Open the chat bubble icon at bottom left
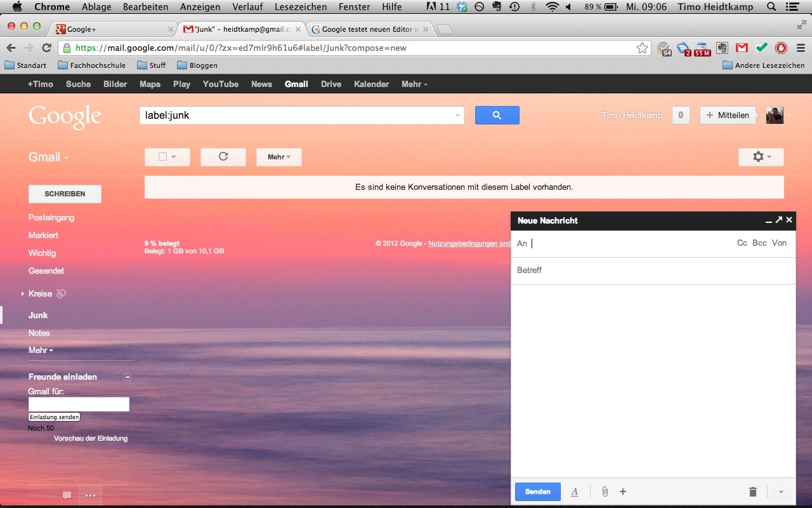This screenshot has height=508, width=812. coord(67,495)
